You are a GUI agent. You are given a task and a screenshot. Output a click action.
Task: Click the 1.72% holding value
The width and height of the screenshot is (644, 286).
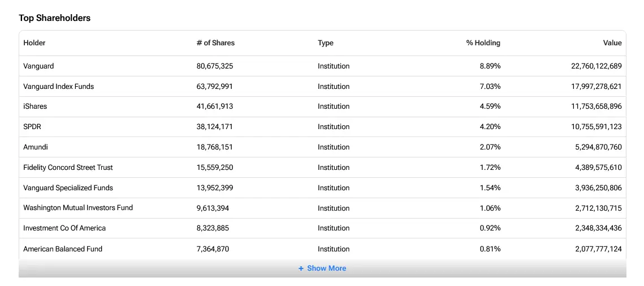[x=490, y=168]
